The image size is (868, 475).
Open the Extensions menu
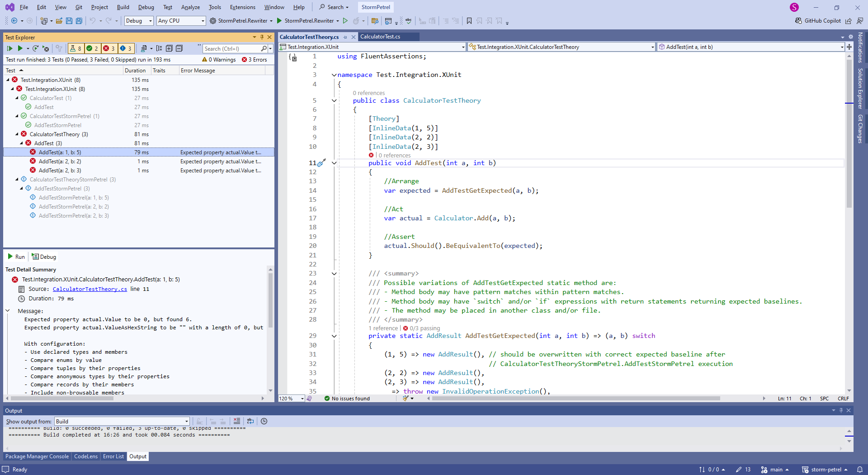tap(242, 7)
